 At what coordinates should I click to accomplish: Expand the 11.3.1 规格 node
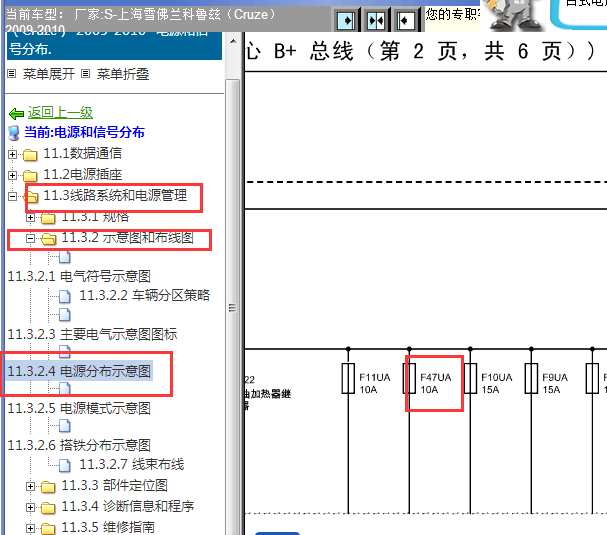coord(30,218)
